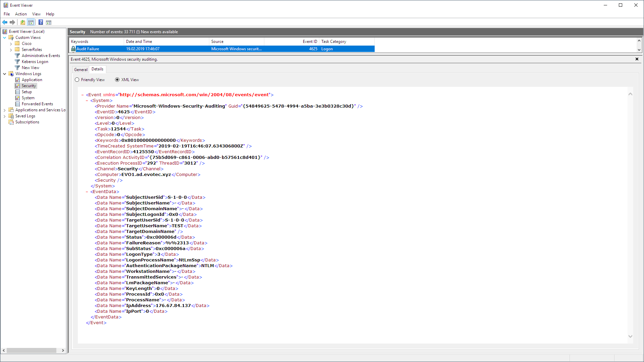
Task: Open the Setup log
Action: click(26, 92)
